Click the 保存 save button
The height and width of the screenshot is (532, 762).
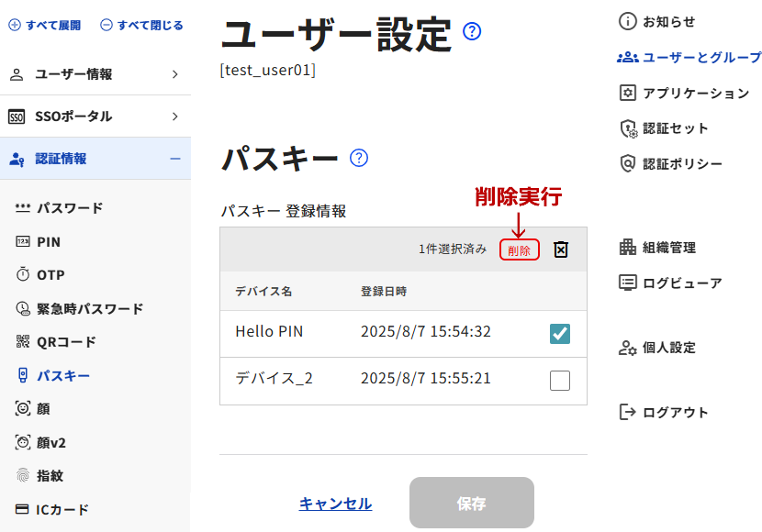[471, 503]
